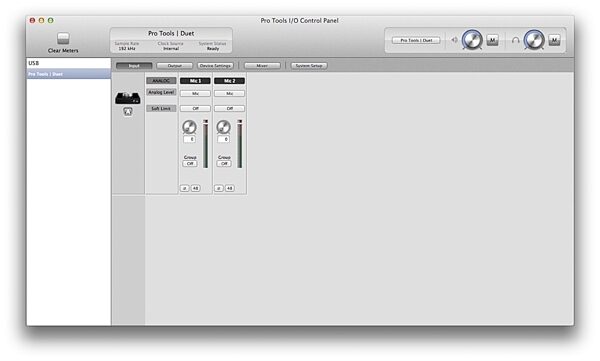Click the Ready system status value

pos(213,49)
